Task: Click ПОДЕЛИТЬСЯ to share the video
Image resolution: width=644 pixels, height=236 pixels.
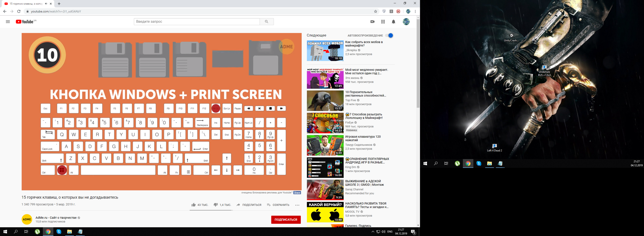Action: [249, 205]
